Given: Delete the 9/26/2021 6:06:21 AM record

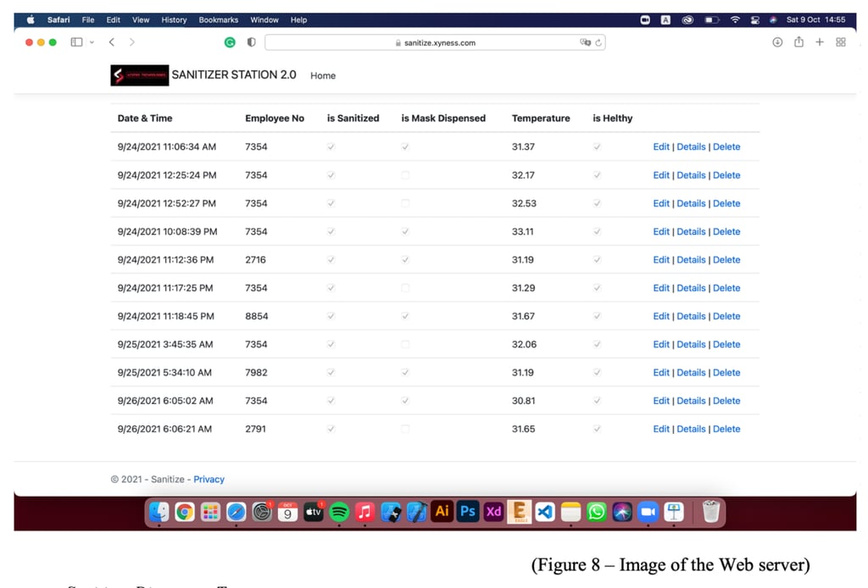Looking at the screenshot, I should (726, 429).
